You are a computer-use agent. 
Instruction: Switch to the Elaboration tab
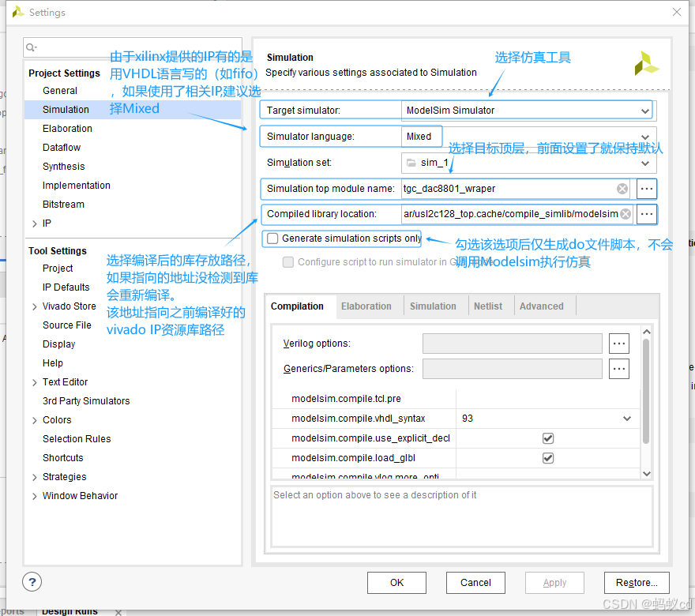pyautogui.click(x=366, y=306)
